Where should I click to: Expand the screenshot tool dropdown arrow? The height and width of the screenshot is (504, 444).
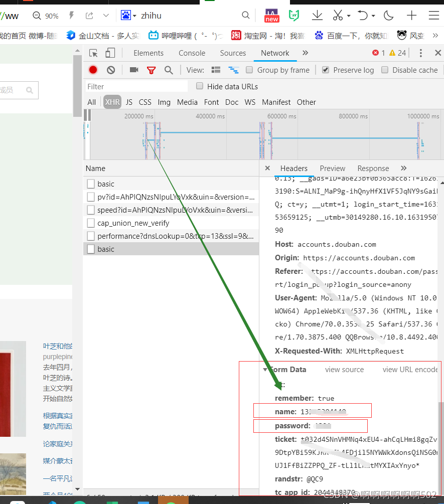point(349,16)
